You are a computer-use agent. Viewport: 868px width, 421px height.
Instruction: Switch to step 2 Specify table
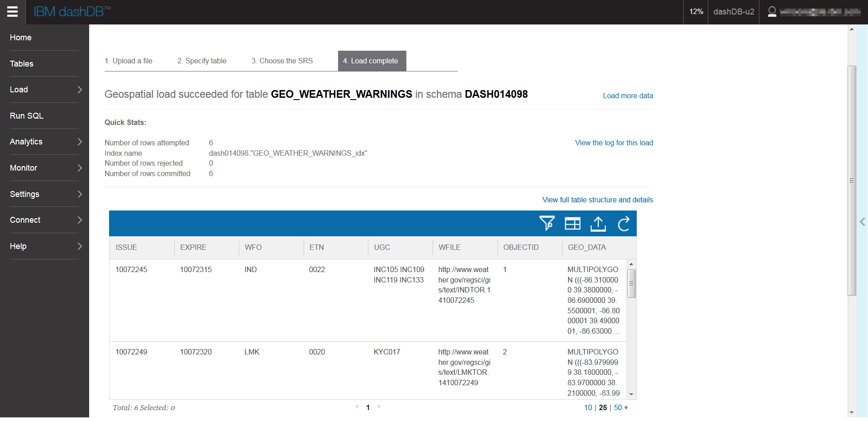[202, 61]
